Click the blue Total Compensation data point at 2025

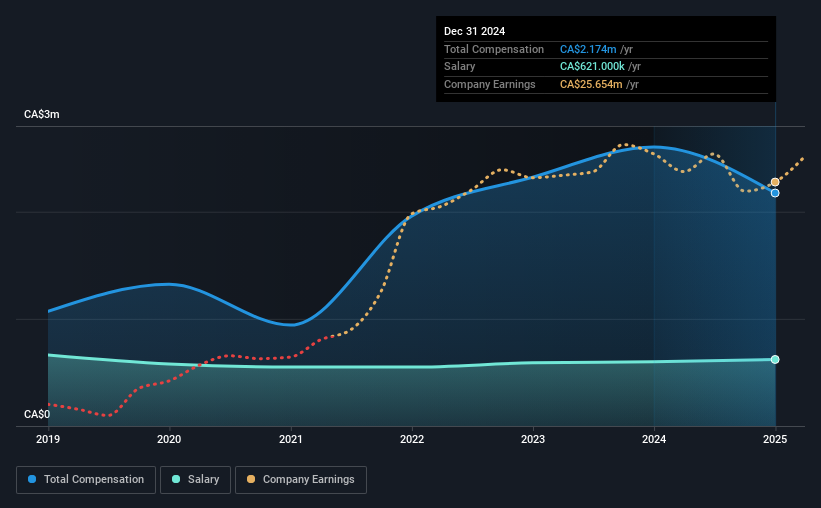click(775, 193)
